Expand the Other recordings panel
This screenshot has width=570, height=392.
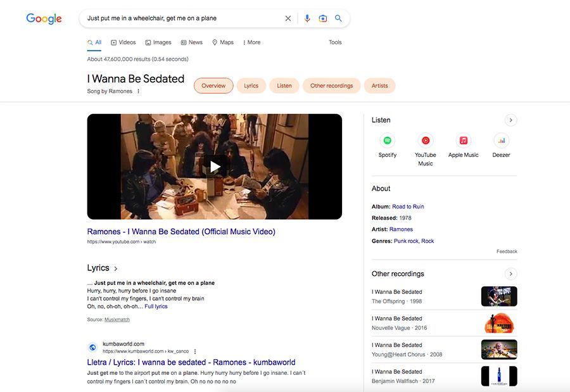[511, 274]
